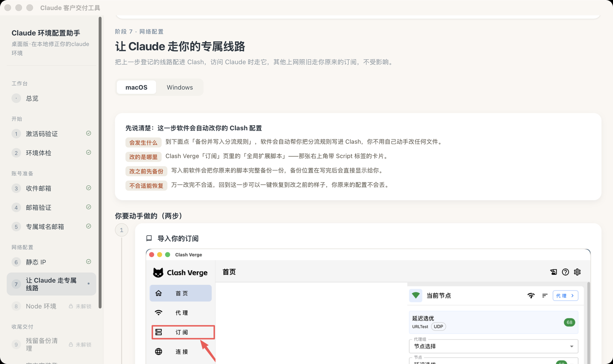Viewport: 613px width, 364px height.
Task: Click the 改的是哪里 tag
Action: (143, 157)
